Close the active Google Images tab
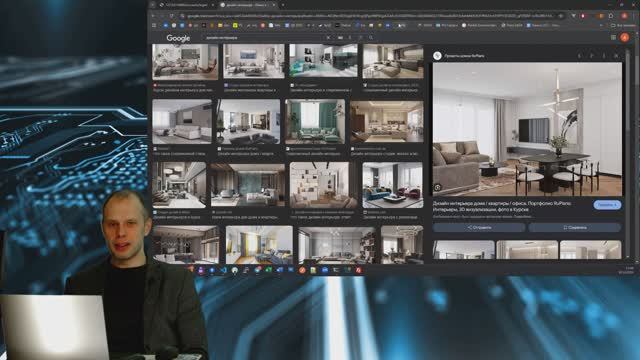 [x=273, y=5]
